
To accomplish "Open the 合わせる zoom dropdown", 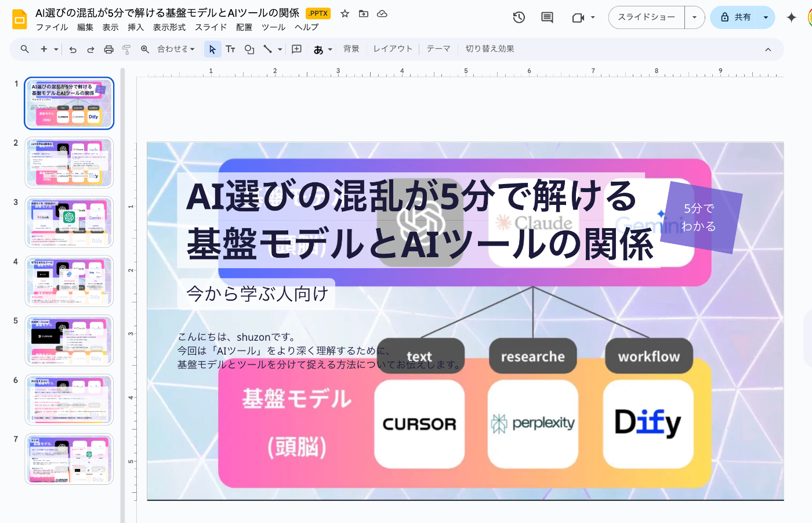I will click(176, 49).
